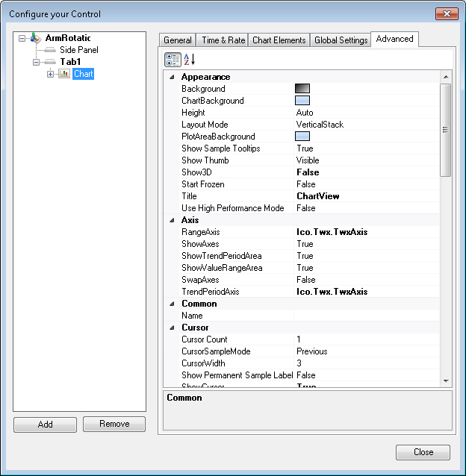The width and height of the screenshot is (466, 476).
Task: Click the Name property value field
Action: (366, 316)
